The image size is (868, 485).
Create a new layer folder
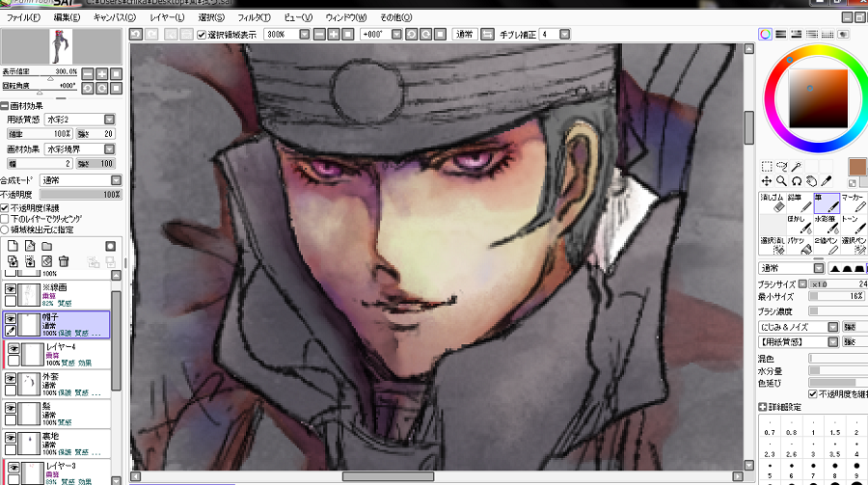pyautogui.click(x=47, y=246)
